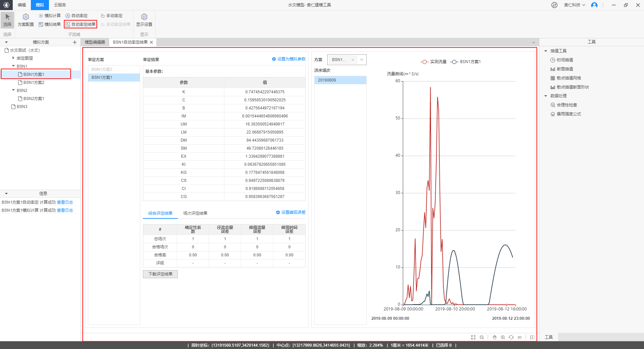This screenshot has height=349, width=644.
Task: Expand the 绑定图层 tree node
Action: coord(13,58)
